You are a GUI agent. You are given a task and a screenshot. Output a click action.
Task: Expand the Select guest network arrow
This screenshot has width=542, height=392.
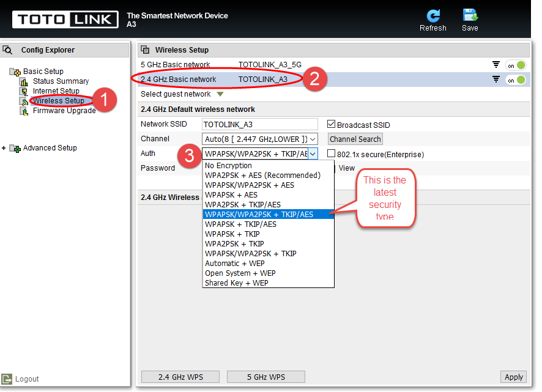pos(220,94)
